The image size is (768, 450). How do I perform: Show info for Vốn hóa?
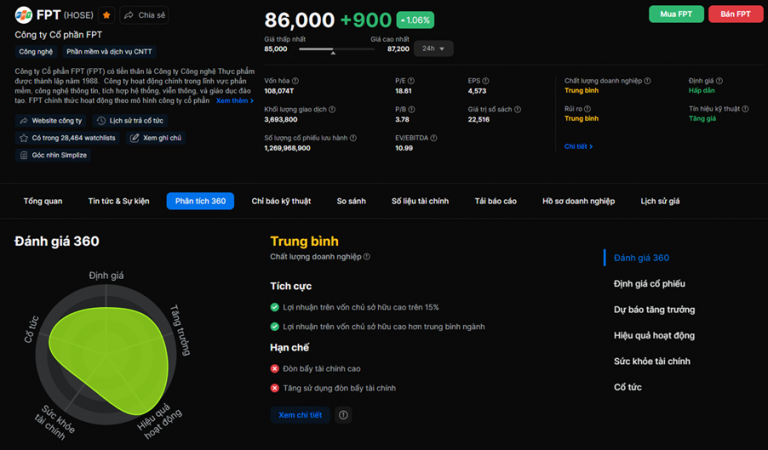pyautogui.click(x=297, y=80)
